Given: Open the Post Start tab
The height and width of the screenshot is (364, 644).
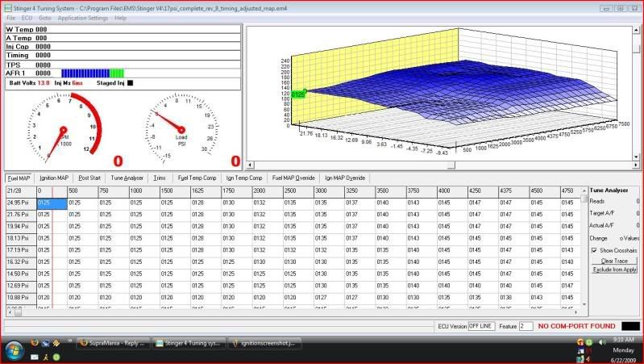Looking at the screenshot, I should 89,178.
